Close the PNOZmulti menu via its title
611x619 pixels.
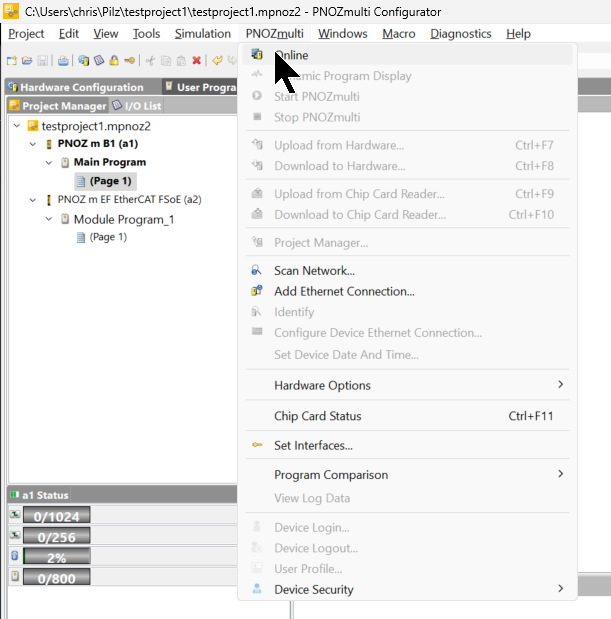click(x=275, y=34)
